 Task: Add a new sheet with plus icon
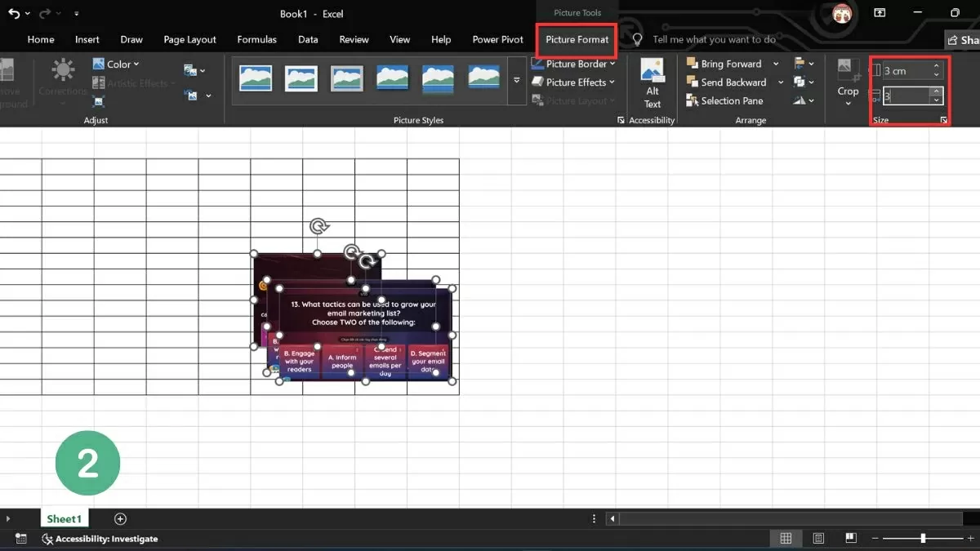[120, 519]
